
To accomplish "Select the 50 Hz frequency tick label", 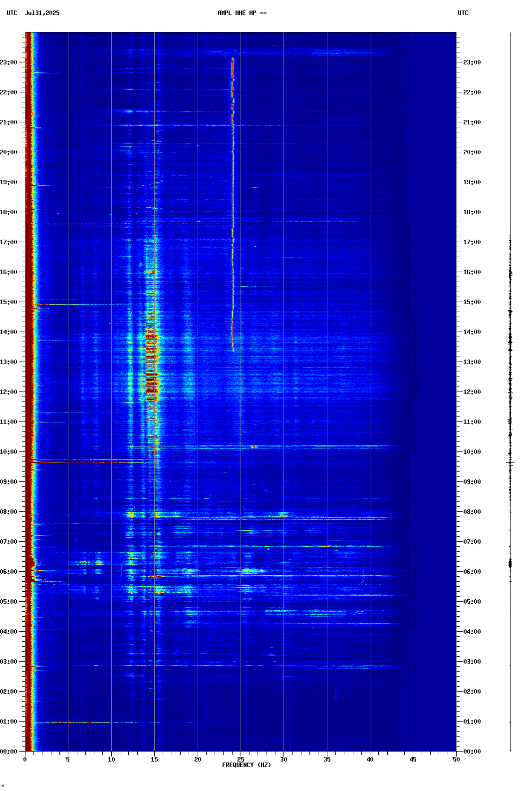I will tap(456, 760).
